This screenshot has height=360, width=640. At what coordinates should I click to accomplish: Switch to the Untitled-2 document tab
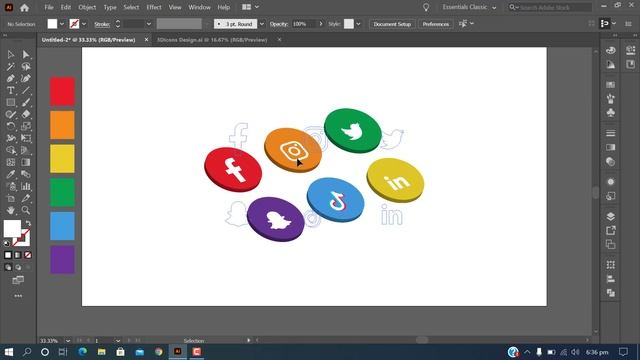click(89, 40)
